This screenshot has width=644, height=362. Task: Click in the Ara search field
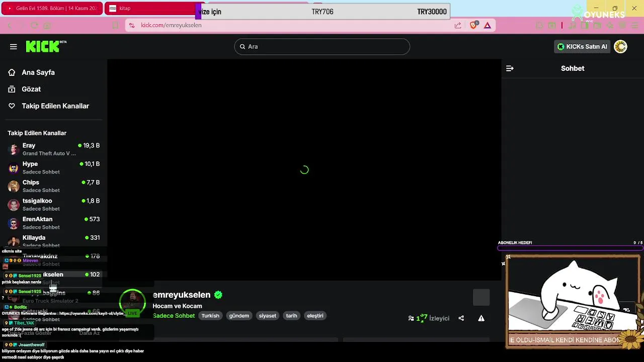(x=322, y=47)
